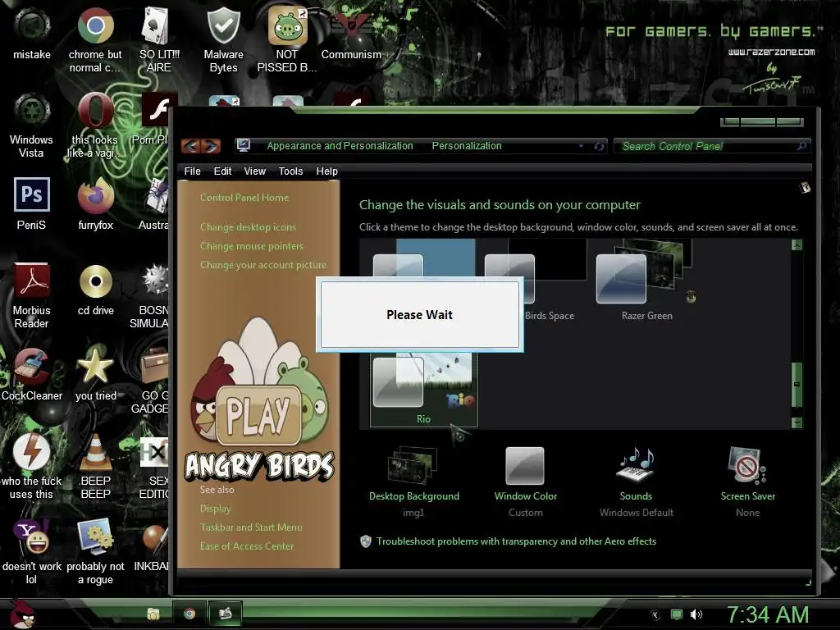Viewport: 840px width, 630px height.
Task: Launch 'NOT PISSED B...' green pig icon
Action: 287,39
